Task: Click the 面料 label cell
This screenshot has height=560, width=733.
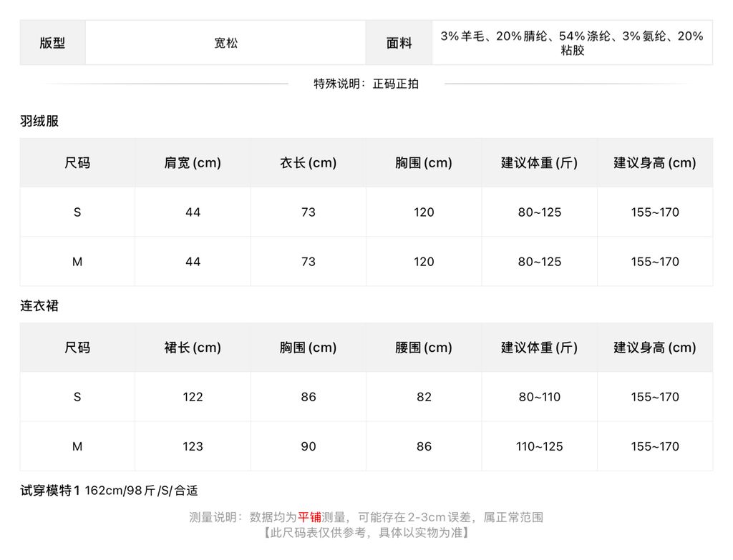Action: 399,43
